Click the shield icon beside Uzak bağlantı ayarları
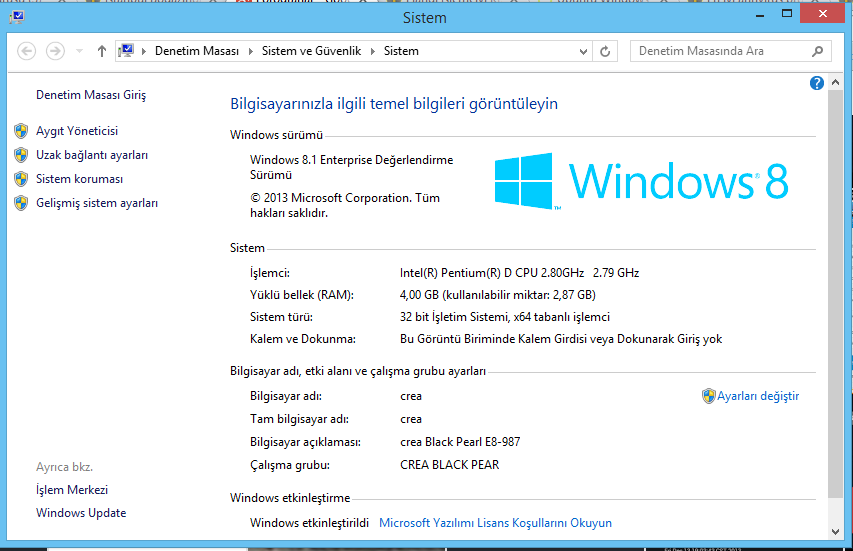Viewport: 853px width, 551px height. [x=21, y=155]
